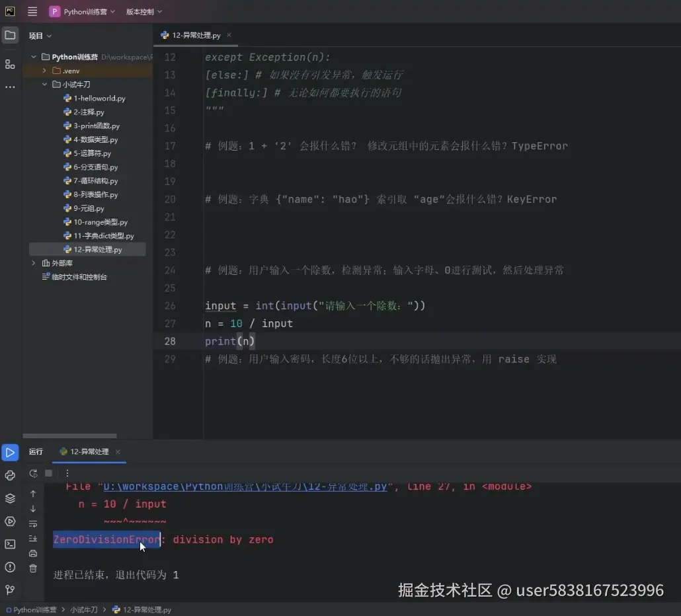
Task: Collapse the 小试牛刀 folder
Action: pyautogui.click(x=44, y=84)
